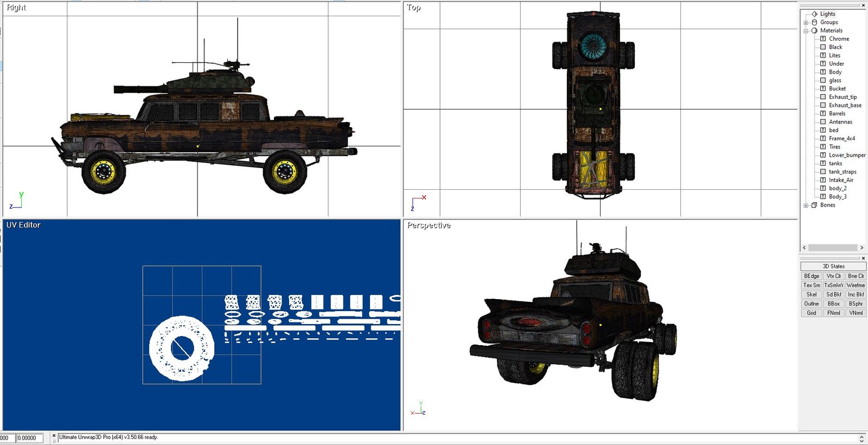Click the texture icon beside Tires material
868x445 pixels.
pos(823,147)
